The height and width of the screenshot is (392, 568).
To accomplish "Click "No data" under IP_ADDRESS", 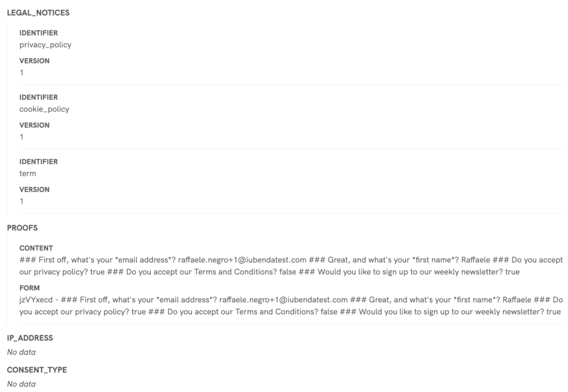I will (x=21, y=352).
